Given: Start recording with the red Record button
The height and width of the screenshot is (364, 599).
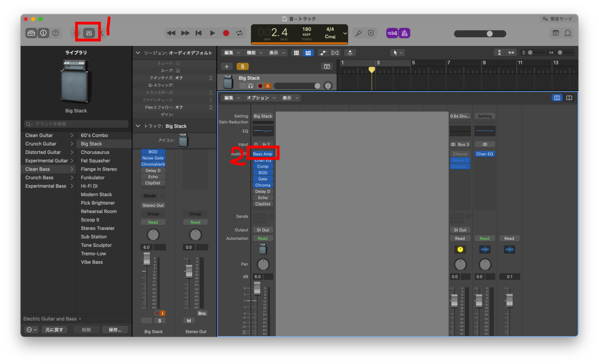Looking at the screenshot, I should pos(226,33).
